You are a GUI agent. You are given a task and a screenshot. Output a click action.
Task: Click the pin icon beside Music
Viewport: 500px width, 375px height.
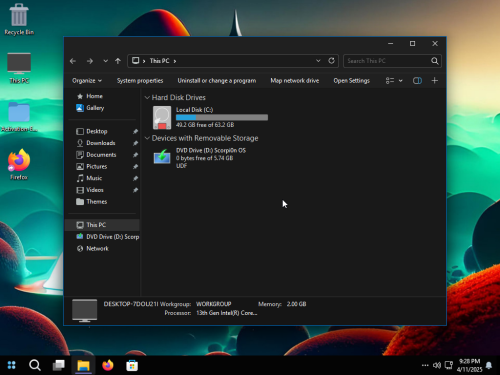135,178
